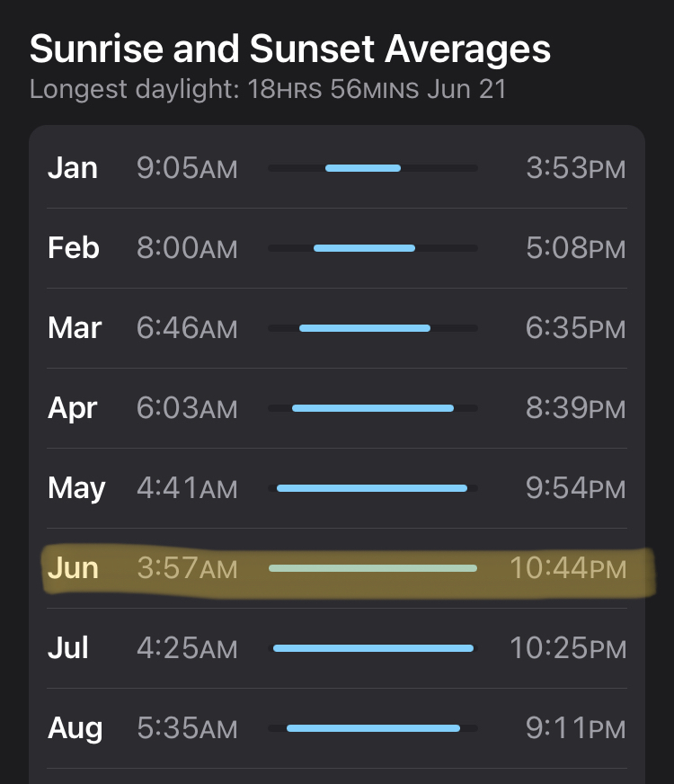
Task: Tap the 10:44PM June sunset time
Action: tap(567, 568)
